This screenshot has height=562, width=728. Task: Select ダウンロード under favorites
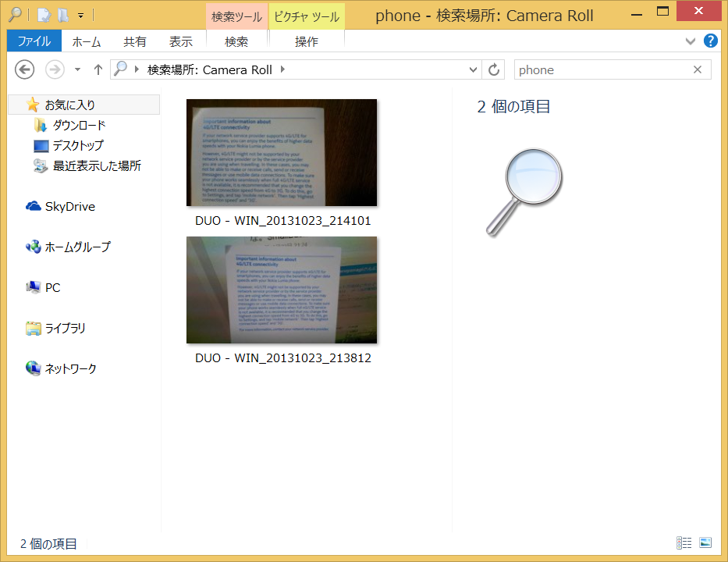click(x=79, y=125)
